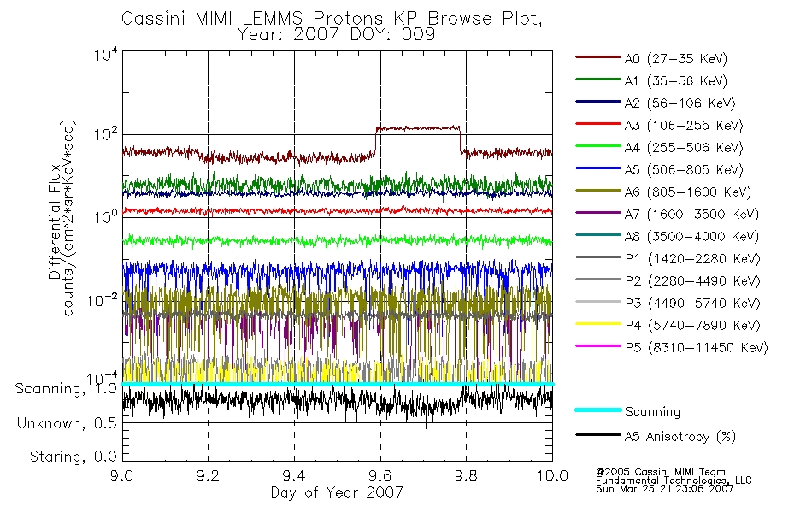The width and height of the screenshot is (812, 513).
Task: Click the bright green A4 legend line
Action: tap(598, 146)
